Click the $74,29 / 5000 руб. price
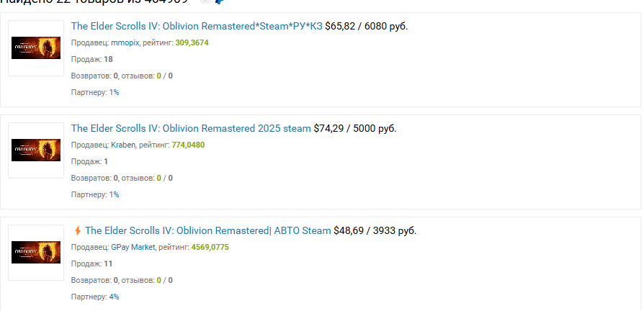This screenshot has height=311, width=644. point(354,129)
